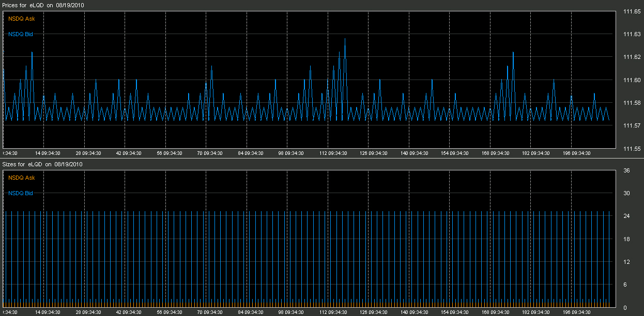The image size is (644, 316).
Task: Click '28 09:34:30' tick under Prices chart
Action: 88,153
